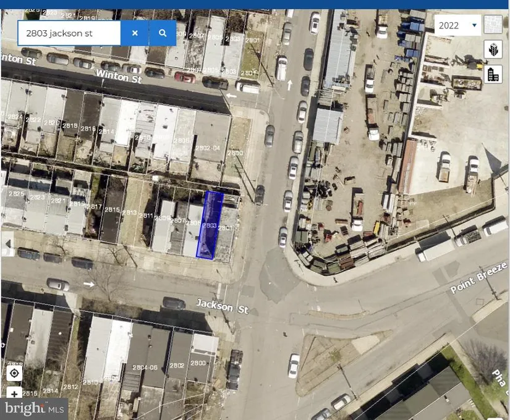
Task: Toggle the 3D buildings view icon
Action: pyautogui.click(x=493, y=50)
